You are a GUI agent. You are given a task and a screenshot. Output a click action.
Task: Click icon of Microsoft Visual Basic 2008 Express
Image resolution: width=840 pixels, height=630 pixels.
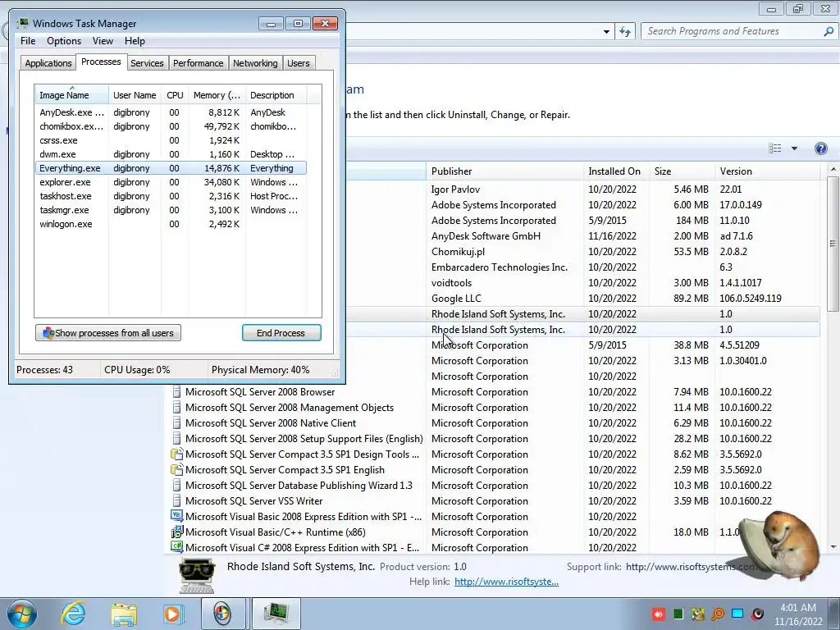(176, 517)
